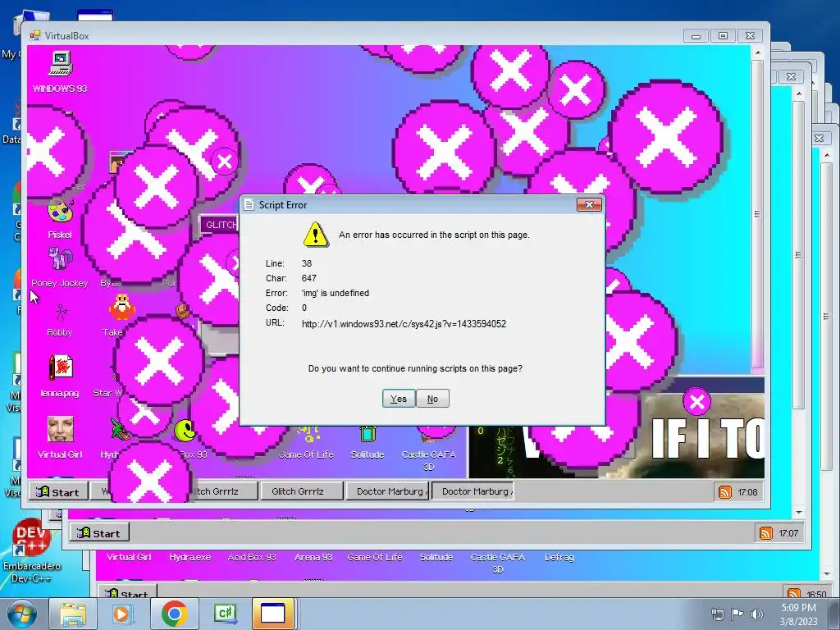Open Start in the second Windows 93 window
840x630 pixels.
point(99,533)
